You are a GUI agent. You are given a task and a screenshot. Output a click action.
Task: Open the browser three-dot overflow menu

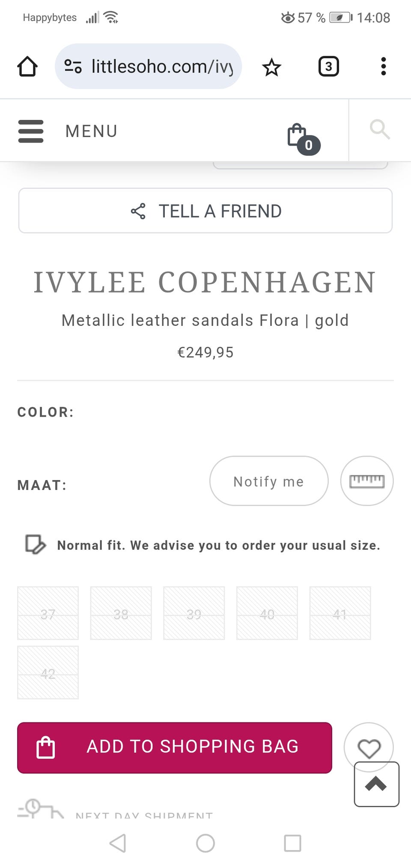pyautogui.click(x=383, y=67)
